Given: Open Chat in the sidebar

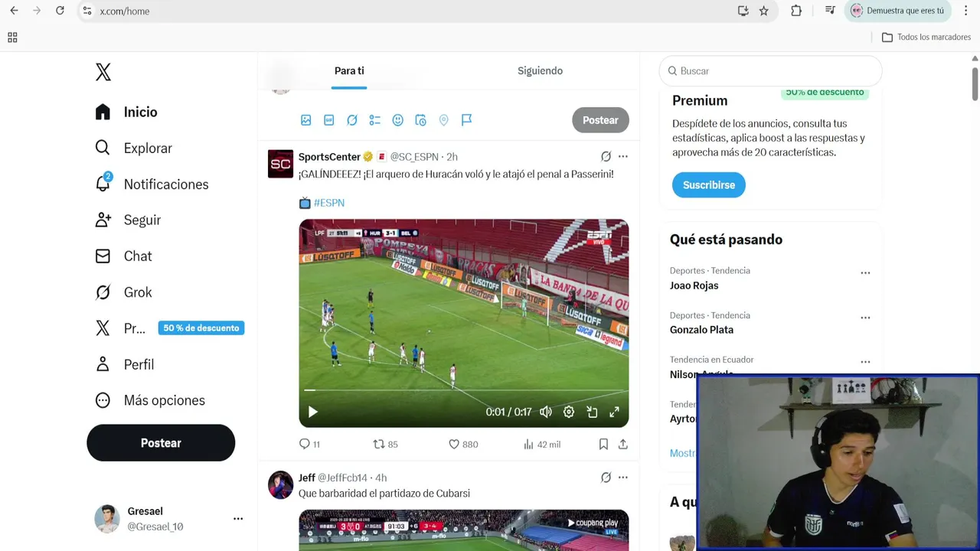Looking at the screenshot, I should pos(122,256).
